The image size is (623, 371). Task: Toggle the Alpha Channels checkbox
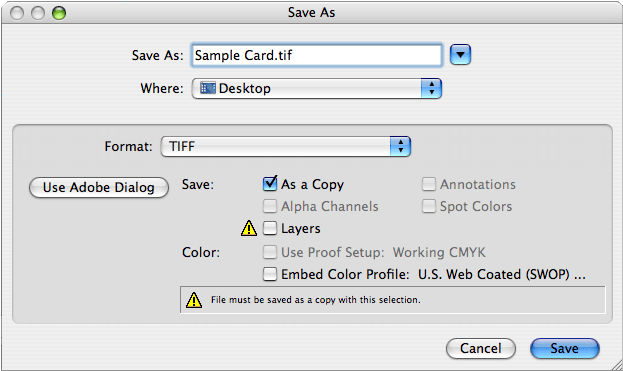click(270, 206)
